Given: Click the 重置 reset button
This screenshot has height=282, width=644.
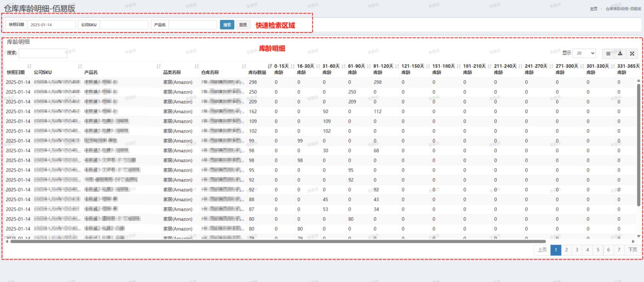Looking at the screenshot, I should pyautogui.click(x=243, y=25).
